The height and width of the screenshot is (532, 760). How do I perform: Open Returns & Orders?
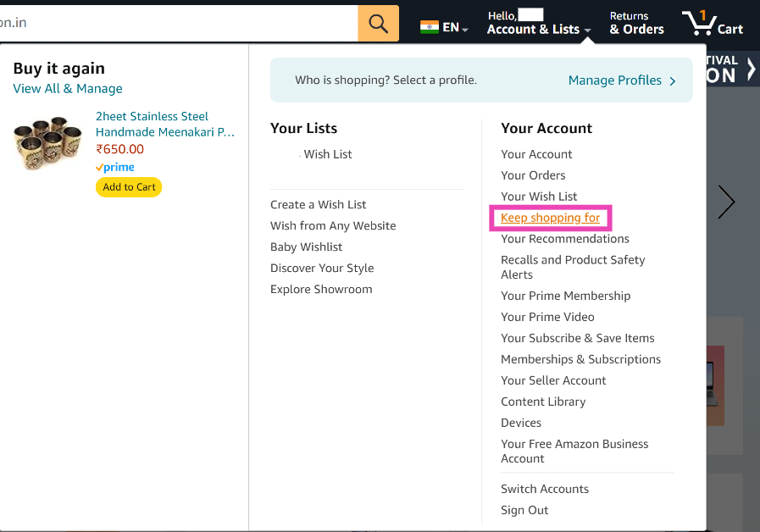[x=636, y=23]
